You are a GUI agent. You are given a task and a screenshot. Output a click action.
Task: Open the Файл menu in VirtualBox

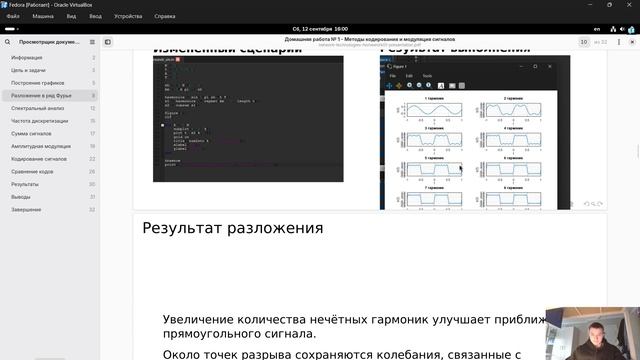tap(13, 16)
